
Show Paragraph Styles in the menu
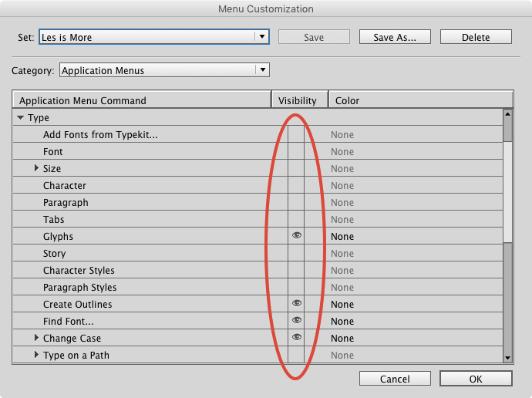coord(296,287)
